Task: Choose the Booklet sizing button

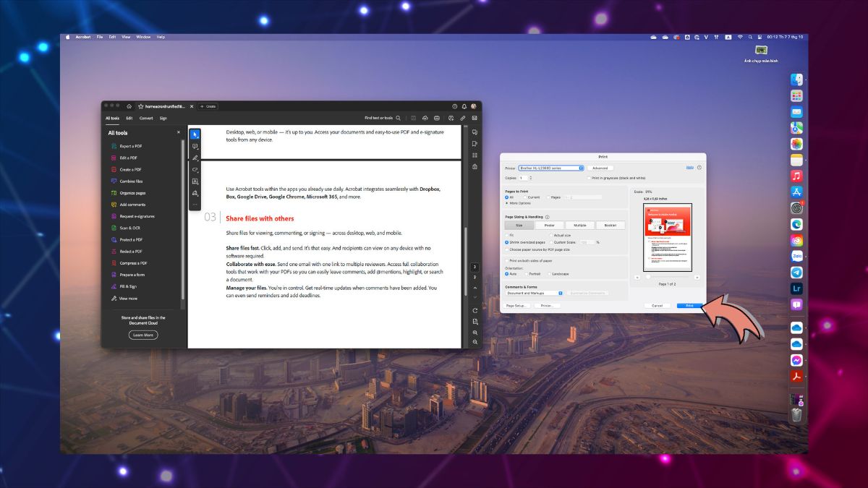Action: 610,226
